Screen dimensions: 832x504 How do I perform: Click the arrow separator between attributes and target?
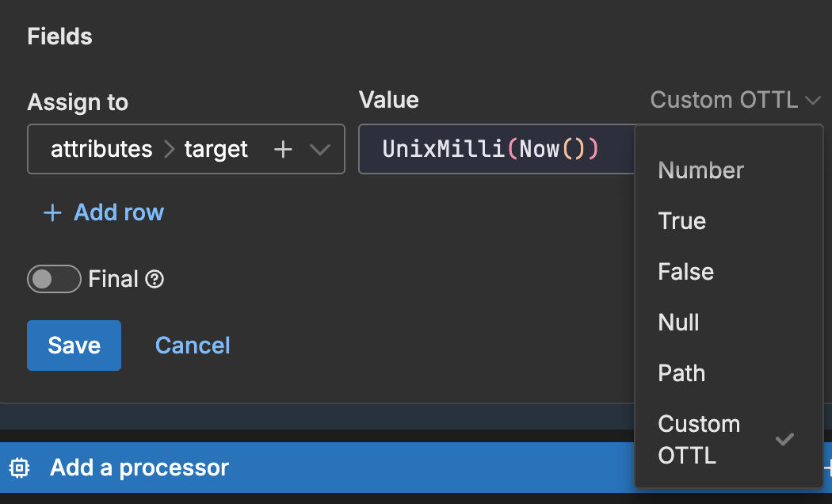[169, 149]
